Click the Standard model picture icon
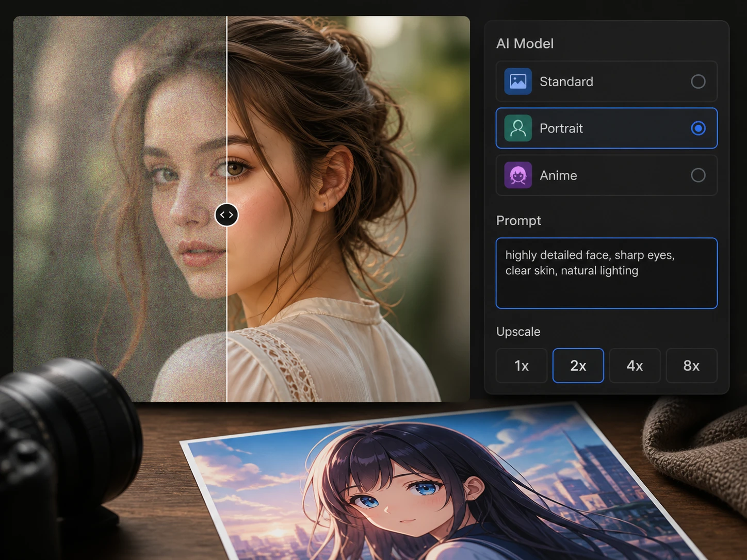 (x=518, y=81)
